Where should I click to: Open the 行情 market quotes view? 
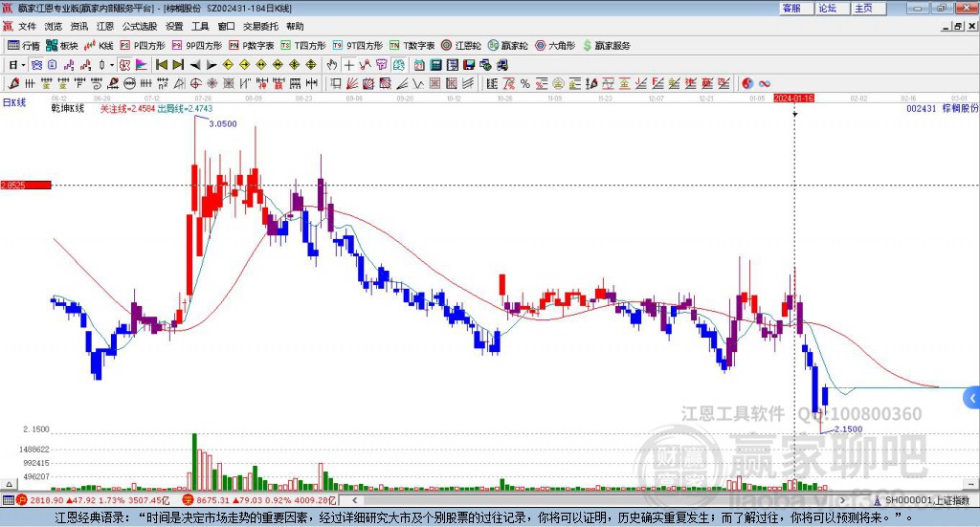coord(23,46)
